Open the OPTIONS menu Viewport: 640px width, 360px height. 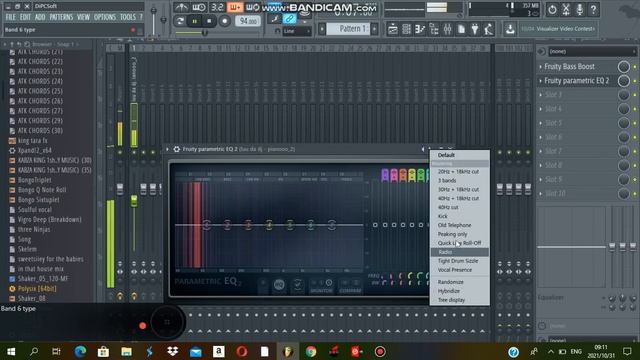tap(105, 17)
